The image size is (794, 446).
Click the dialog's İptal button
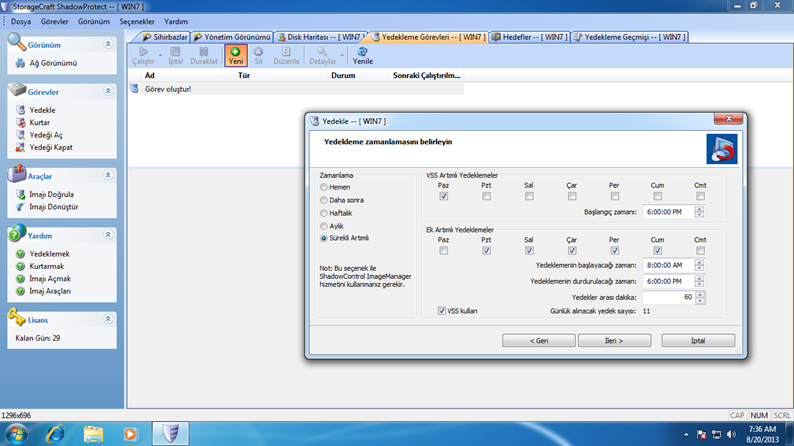point(698,341)
